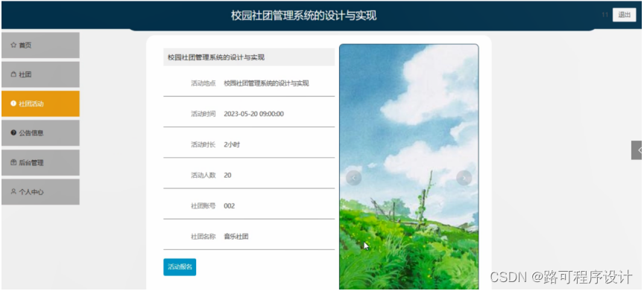Image resolution: width=644 pixels, height=291 pixels.
Task: Click the 活动时长 label
Action: (203, 144)
